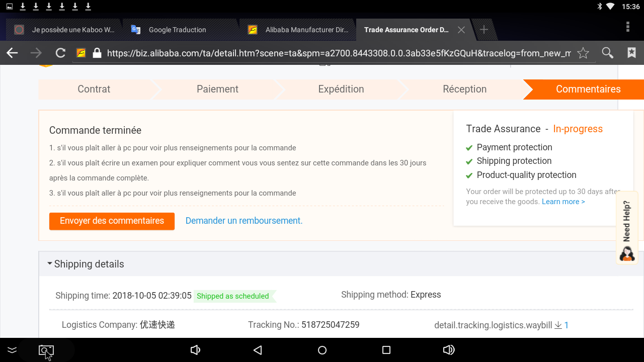Open the Contrat step

coord(94,89)
